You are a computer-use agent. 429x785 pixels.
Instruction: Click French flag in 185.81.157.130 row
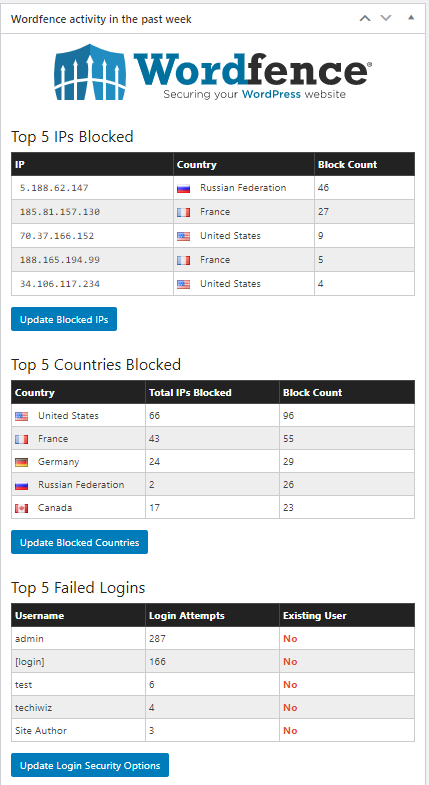click(183, 213)
